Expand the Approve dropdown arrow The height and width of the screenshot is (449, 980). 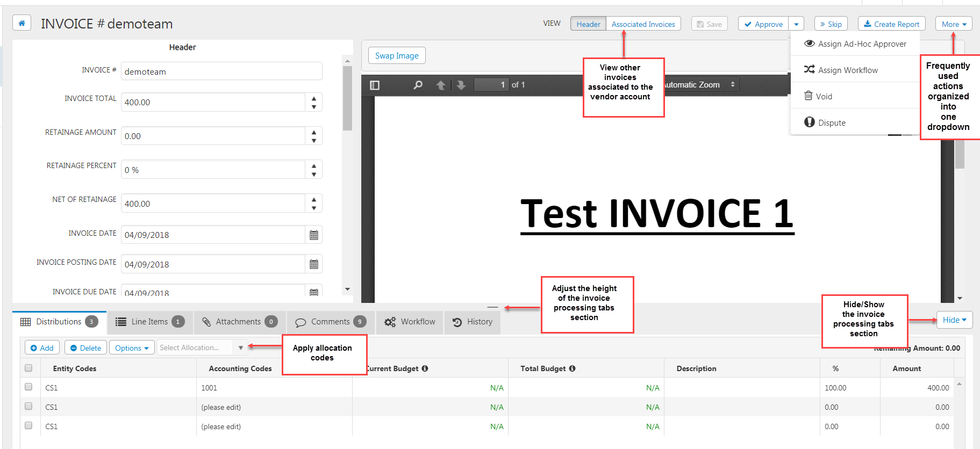click(x=796, y=24)
